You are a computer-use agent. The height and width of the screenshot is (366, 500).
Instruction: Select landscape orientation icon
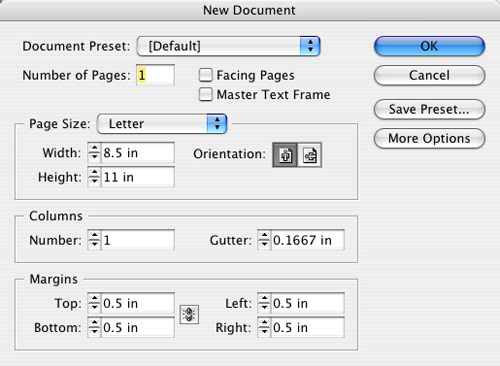pyautogui.click(x=310, y=155)
